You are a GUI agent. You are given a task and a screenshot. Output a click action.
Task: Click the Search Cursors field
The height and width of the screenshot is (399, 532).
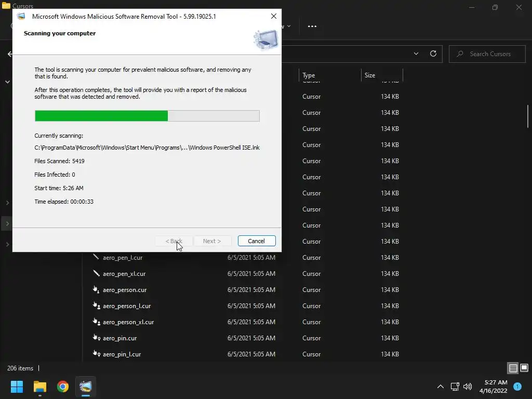487,54
